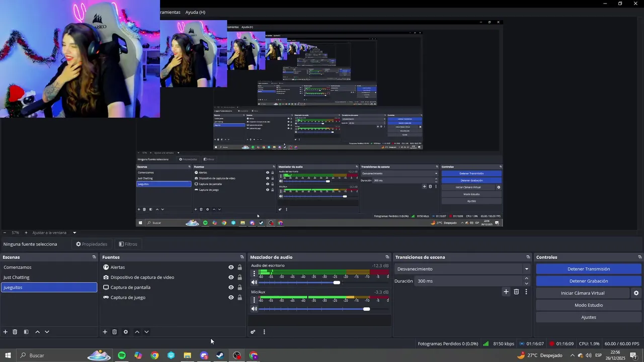Viewport: 644px width, 362px height.
Task: Select the Comenzamos scene
Action: click(49, 267)
